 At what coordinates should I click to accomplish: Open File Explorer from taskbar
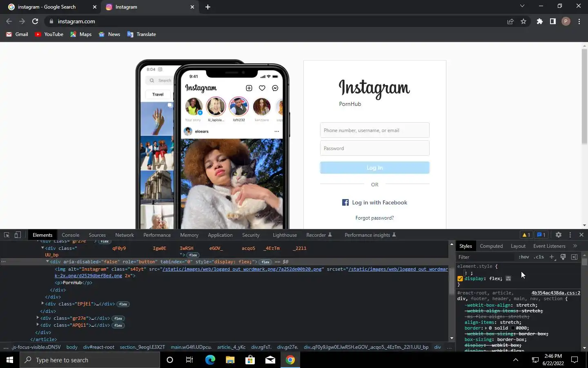coord(230,360)
